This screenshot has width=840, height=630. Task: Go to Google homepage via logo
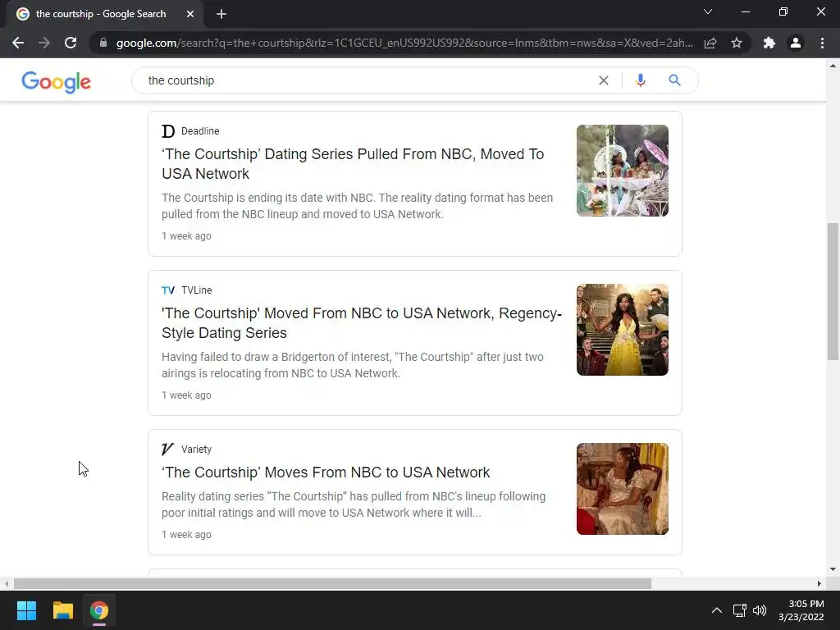(x=57, y=81)
